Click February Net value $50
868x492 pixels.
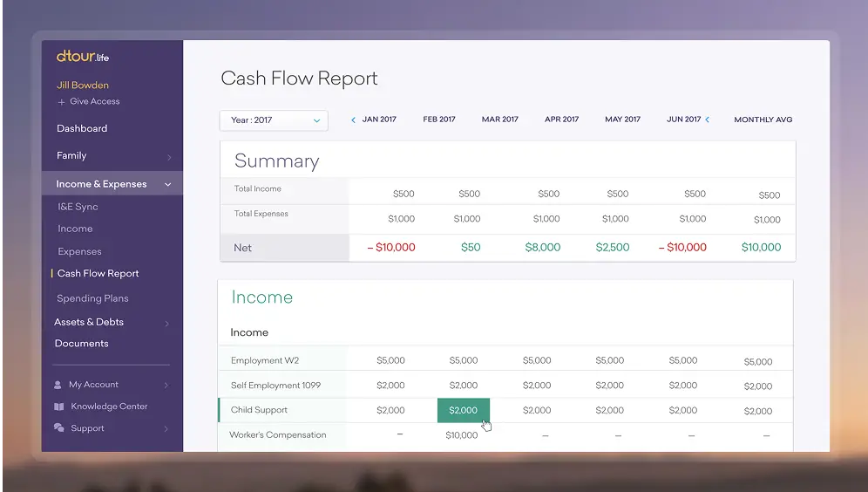471,248
